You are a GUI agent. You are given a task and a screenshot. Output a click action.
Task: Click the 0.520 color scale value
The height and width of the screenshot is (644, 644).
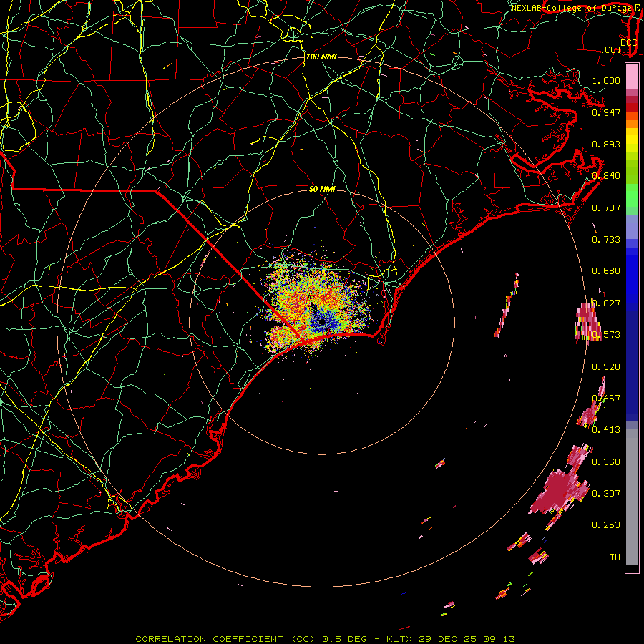606,367
